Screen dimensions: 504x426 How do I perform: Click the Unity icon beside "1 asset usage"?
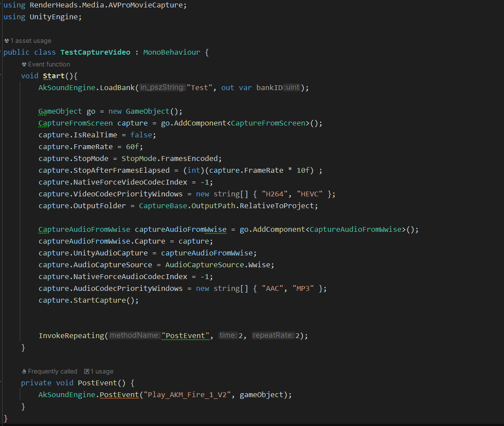[x=6, y=41]
